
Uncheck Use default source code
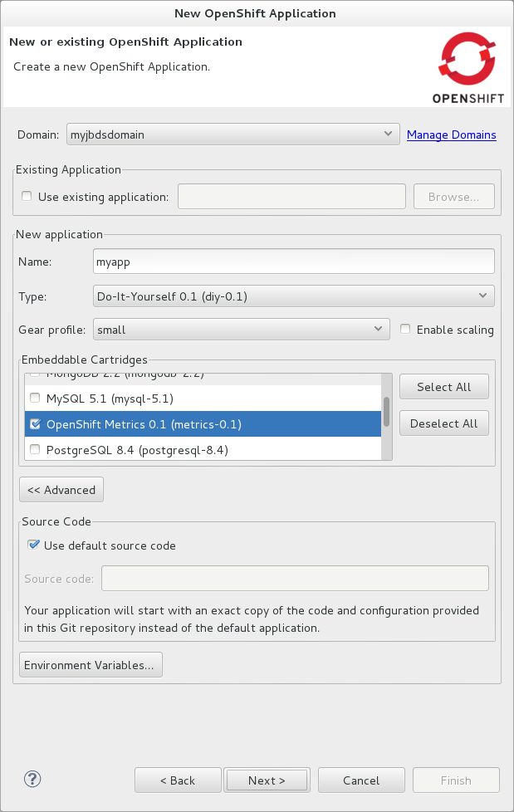click(x=33, y=545)
